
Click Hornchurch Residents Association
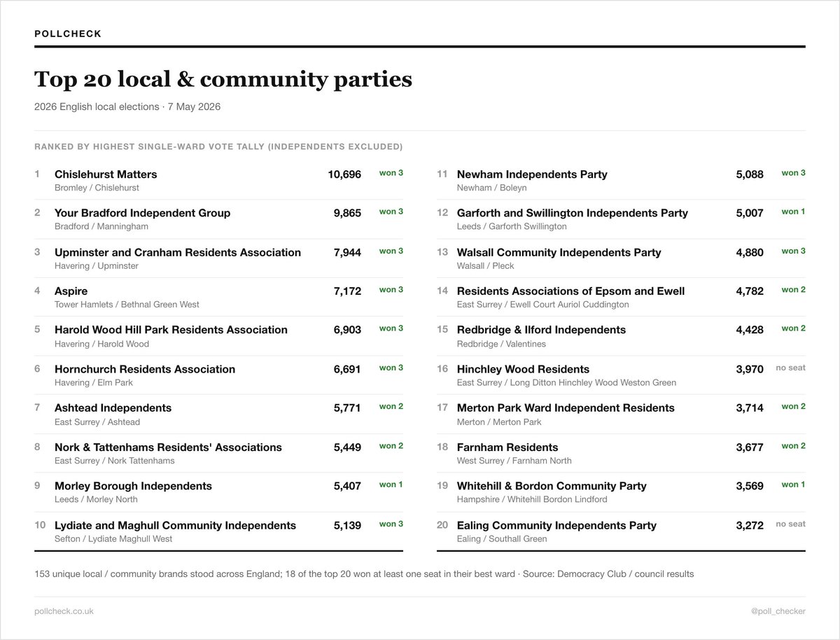[x=145, y=369]
